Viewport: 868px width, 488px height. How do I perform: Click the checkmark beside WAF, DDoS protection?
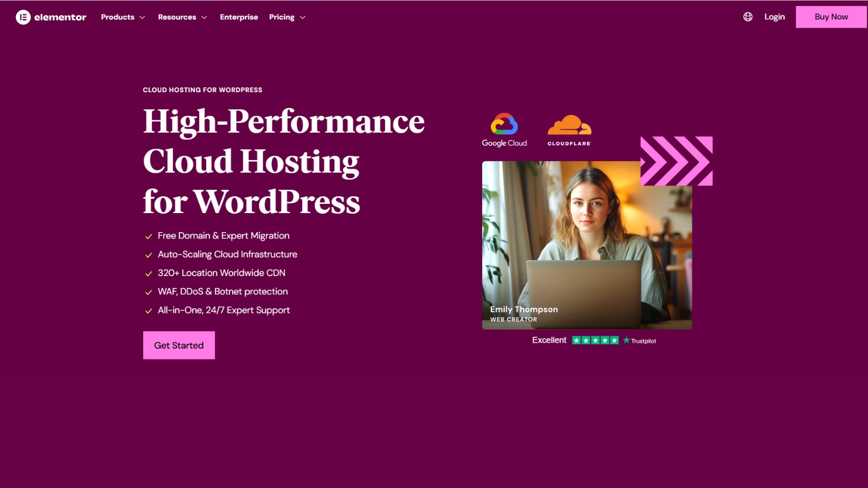[148, 292]
